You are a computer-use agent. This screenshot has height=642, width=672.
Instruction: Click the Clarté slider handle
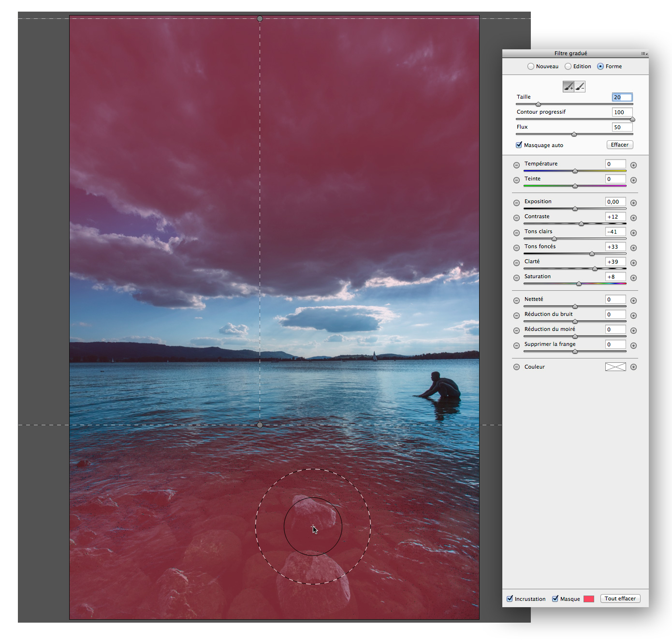click(595, 269)
